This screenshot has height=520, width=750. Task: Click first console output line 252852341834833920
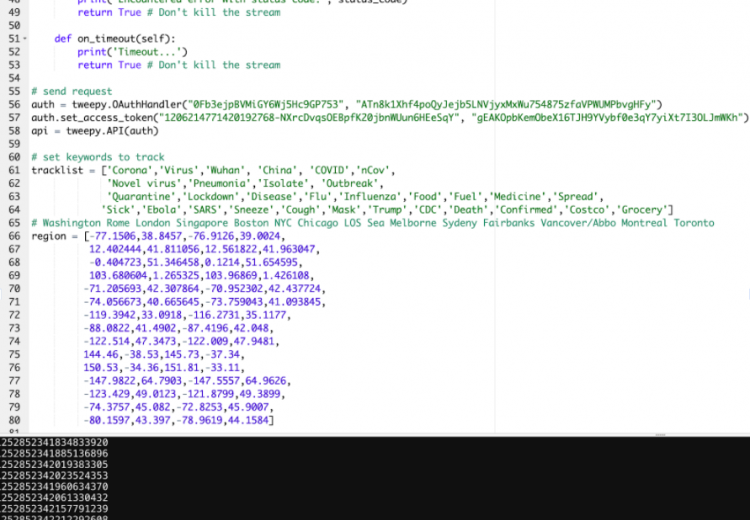click(55, 442)
